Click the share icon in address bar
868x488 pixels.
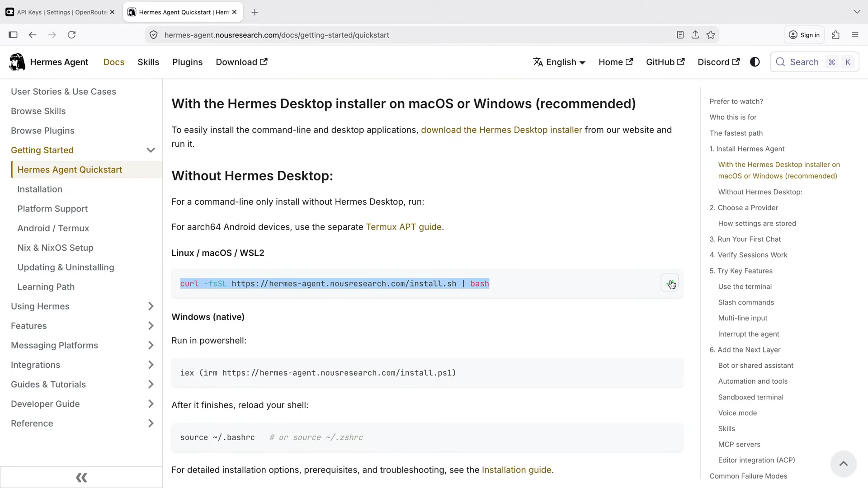695,35
